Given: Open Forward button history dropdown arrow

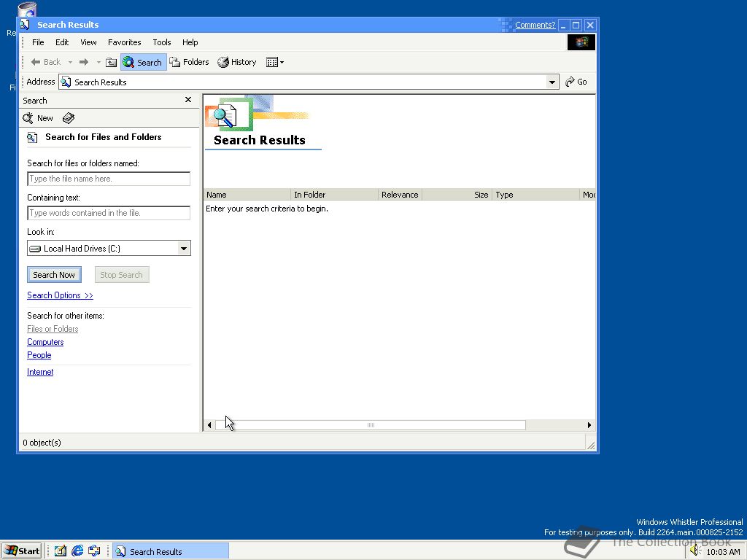Looking at the screenshot, I should pos(98,63).
